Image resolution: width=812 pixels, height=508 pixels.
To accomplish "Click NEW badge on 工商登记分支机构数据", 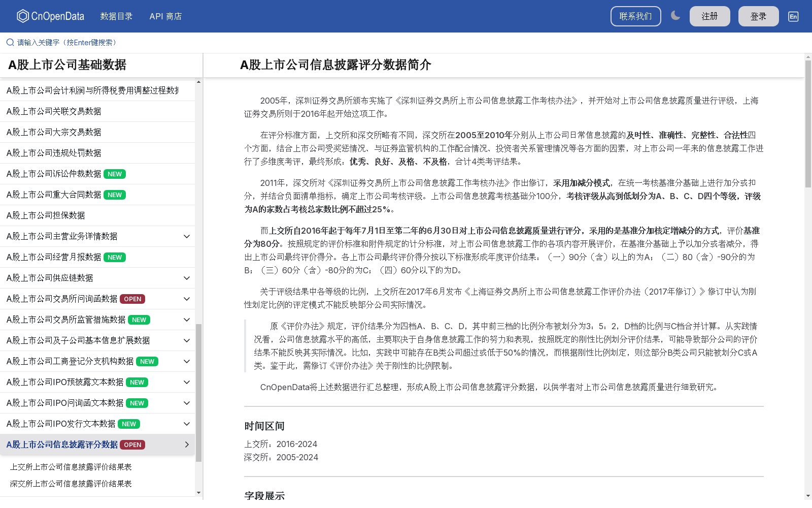I will click(147, 362).
